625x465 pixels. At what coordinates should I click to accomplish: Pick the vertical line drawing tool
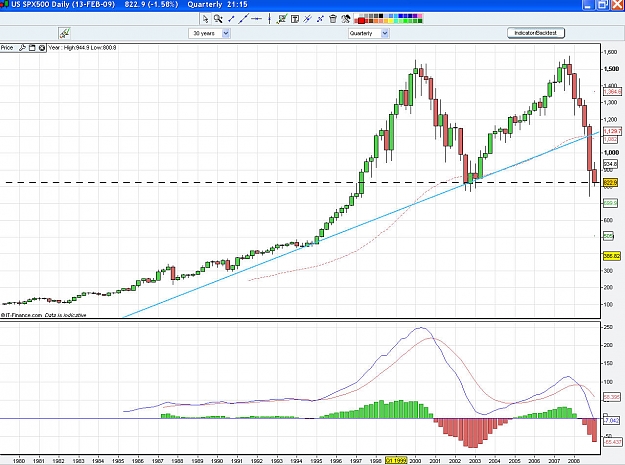click(269, 19)
